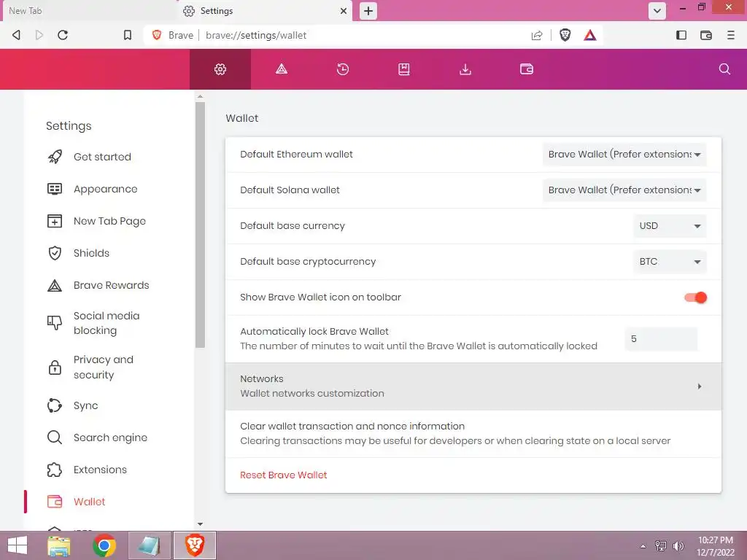
Task: Click Clear wallet transaction and nonce information
Action: coord(473,434)
